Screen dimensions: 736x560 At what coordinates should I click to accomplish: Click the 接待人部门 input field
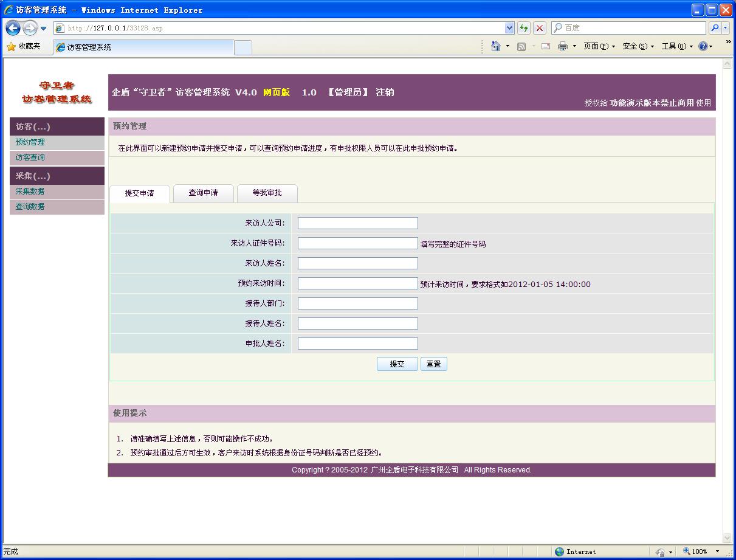pos(358,303)
